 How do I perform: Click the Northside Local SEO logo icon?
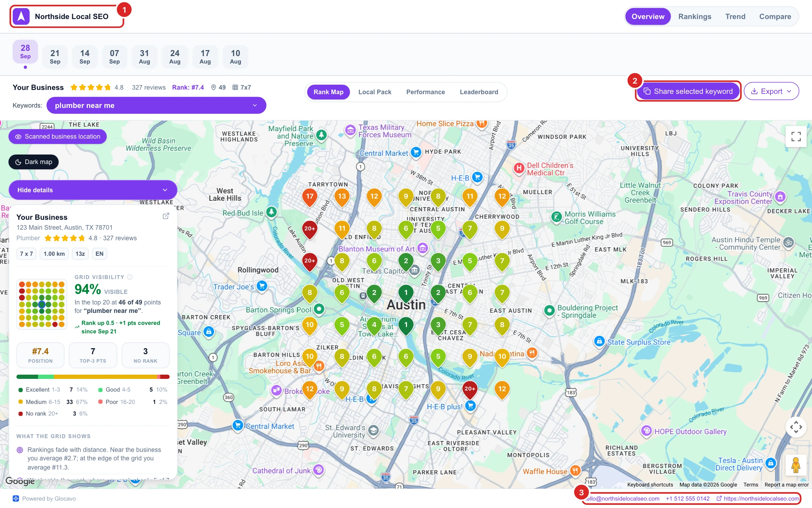coord(21,16)
